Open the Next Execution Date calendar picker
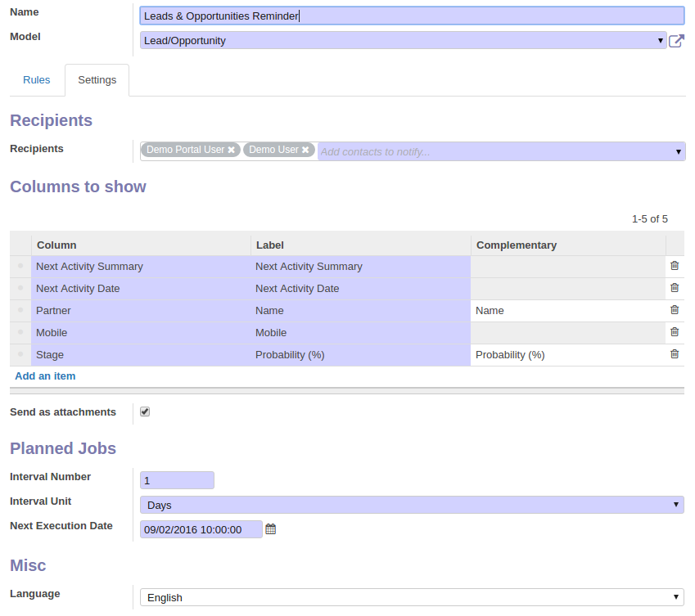The width and height of the screenshot is (695, 616). tap(270, 529)
